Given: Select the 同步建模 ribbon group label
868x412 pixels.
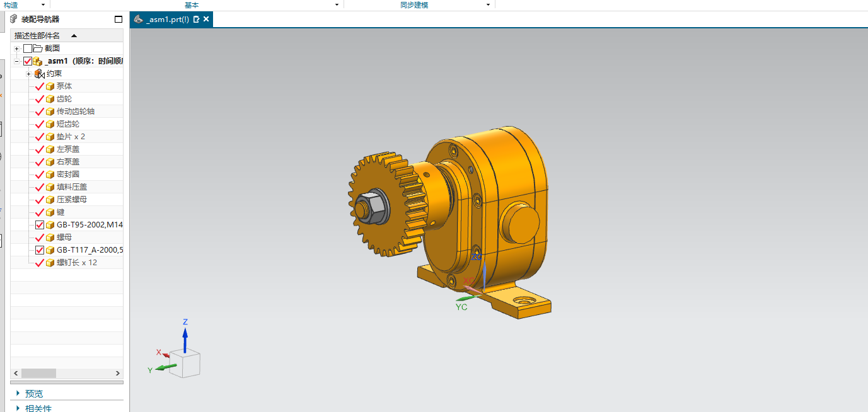Looking at the screenshot, I should [414, 4].
